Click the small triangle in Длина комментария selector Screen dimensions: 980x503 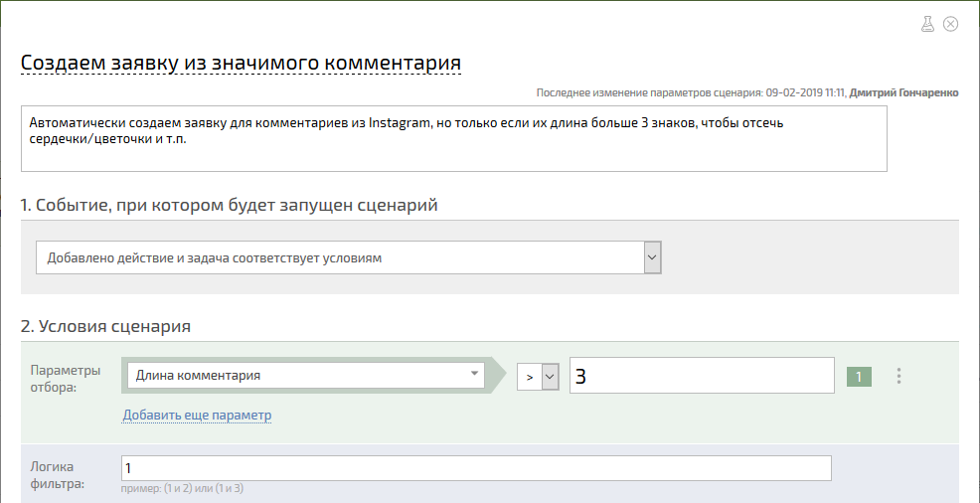click(x=474, y=374)
